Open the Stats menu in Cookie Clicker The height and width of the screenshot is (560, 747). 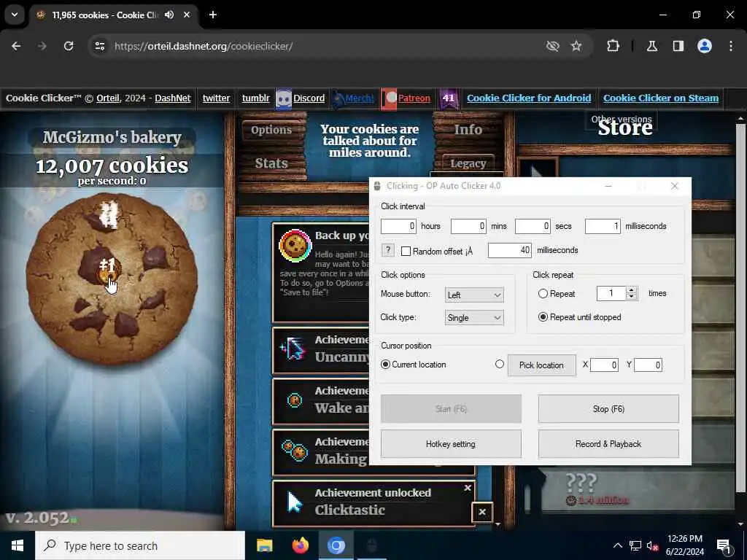tap(271, 163)
